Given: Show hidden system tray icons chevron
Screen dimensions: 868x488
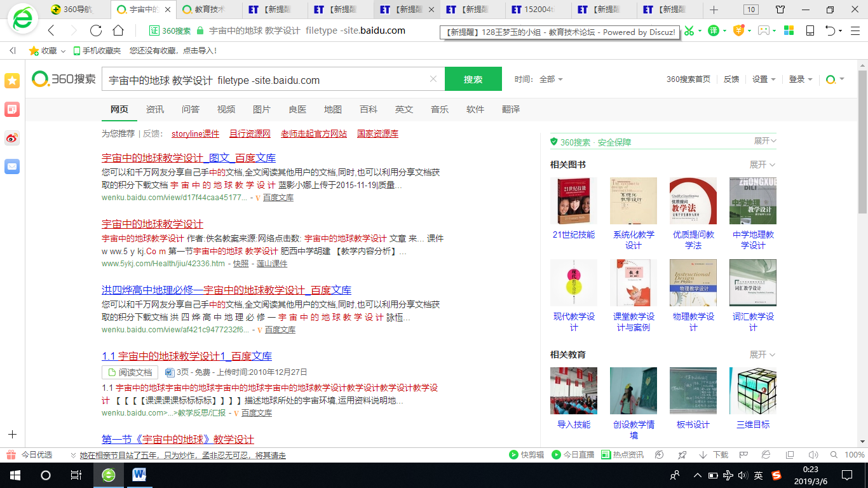Looking at the screenshot, I should 697,475.
